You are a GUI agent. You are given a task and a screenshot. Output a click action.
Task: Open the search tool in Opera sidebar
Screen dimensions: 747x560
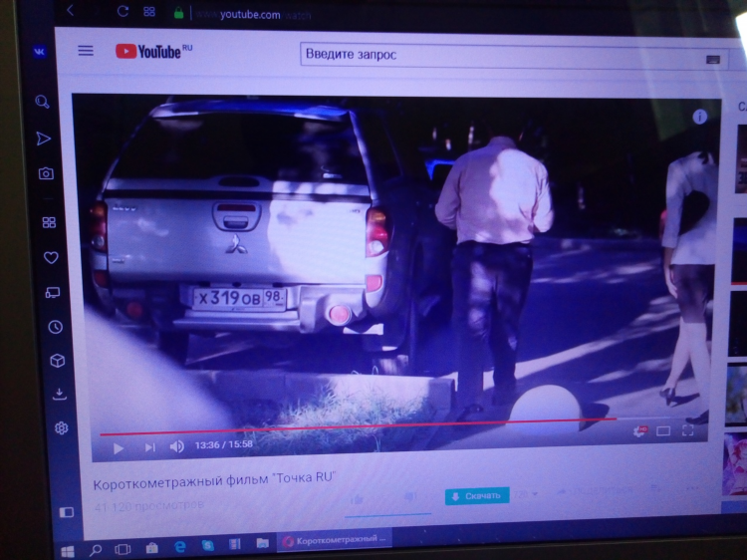(42, 101)
